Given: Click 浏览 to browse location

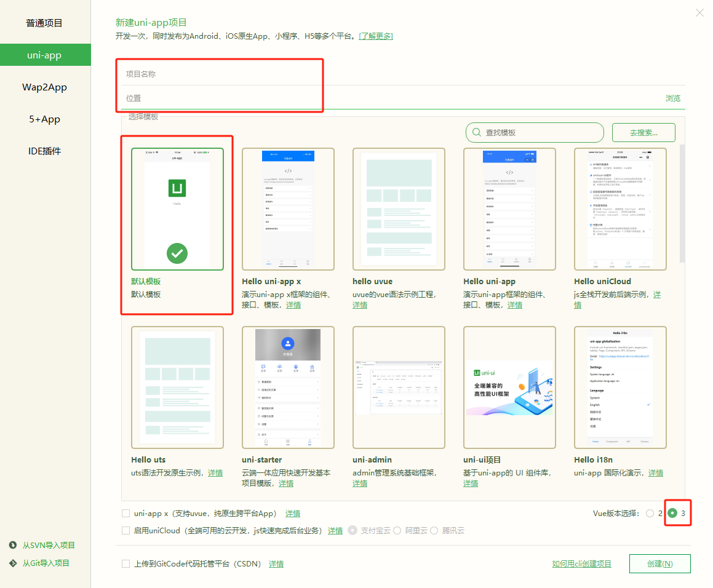Looking at the screenshot, I should pyautogui.click(x=672, y=98).
